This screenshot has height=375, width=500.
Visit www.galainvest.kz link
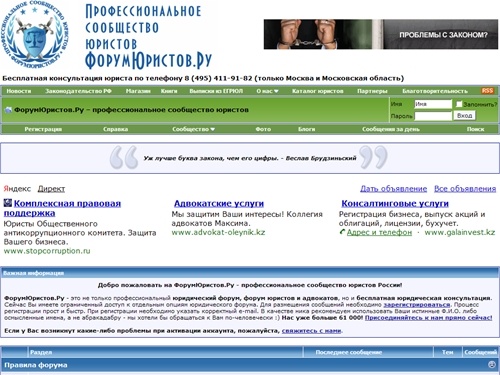click(460, 232)
